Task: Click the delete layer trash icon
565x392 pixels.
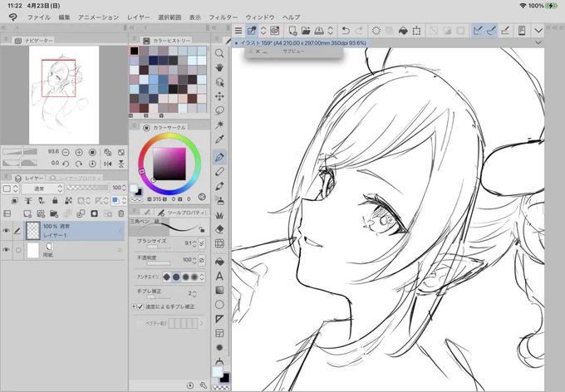Action: [121, 213]
